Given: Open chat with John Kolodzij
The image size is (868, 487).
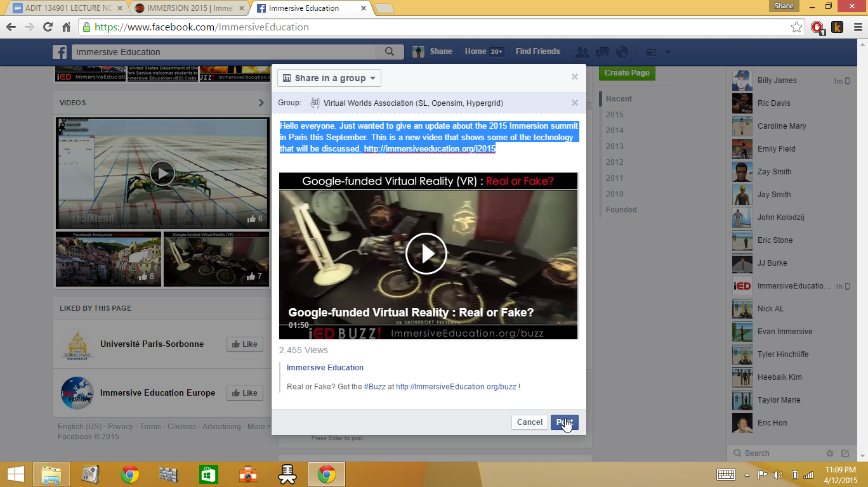Looking at the screenshot, I should 791,218.
